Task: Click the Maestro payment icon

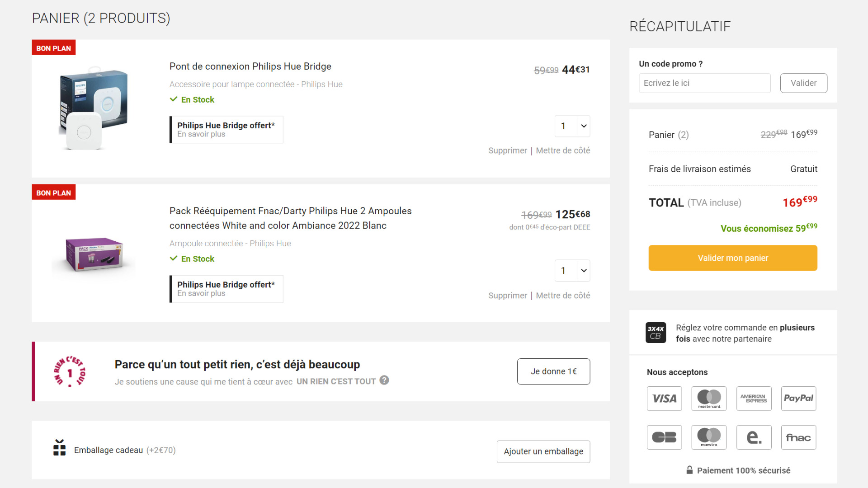Action: click(x=709, y=437)
